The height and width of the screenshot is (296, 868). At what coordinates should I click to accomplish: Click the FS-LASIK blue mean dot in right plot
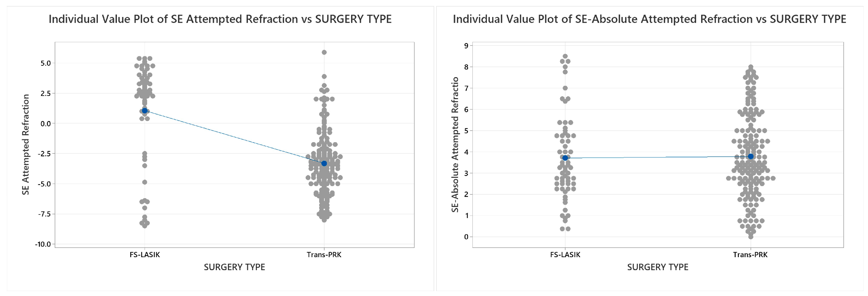click(x=565, y=158)
